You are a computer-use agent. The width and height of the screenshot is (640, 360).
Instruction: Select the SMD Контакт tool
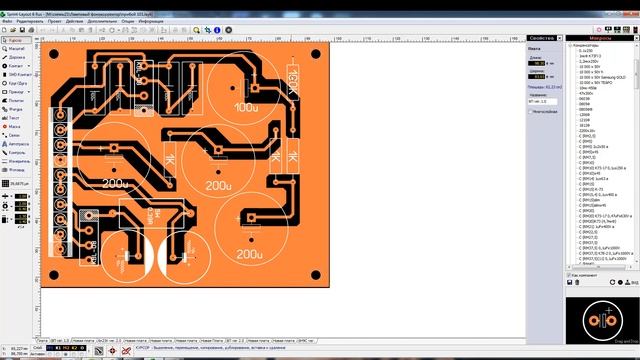[16, 75]
